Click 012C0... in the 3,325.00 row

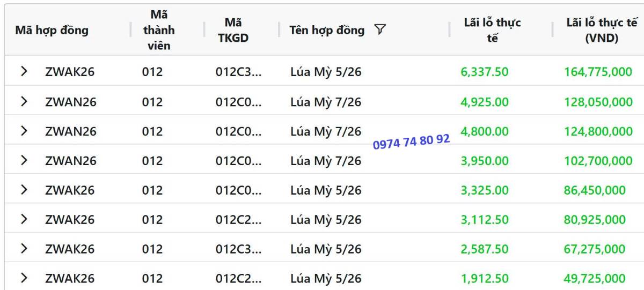pyautogui.click(x=239, y=190)
